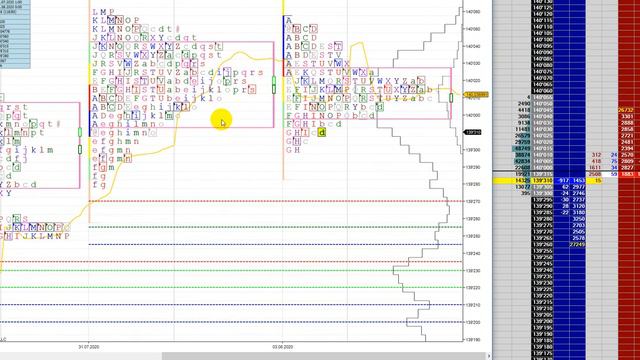Click the 140'075 price cell in ladder

542,72
